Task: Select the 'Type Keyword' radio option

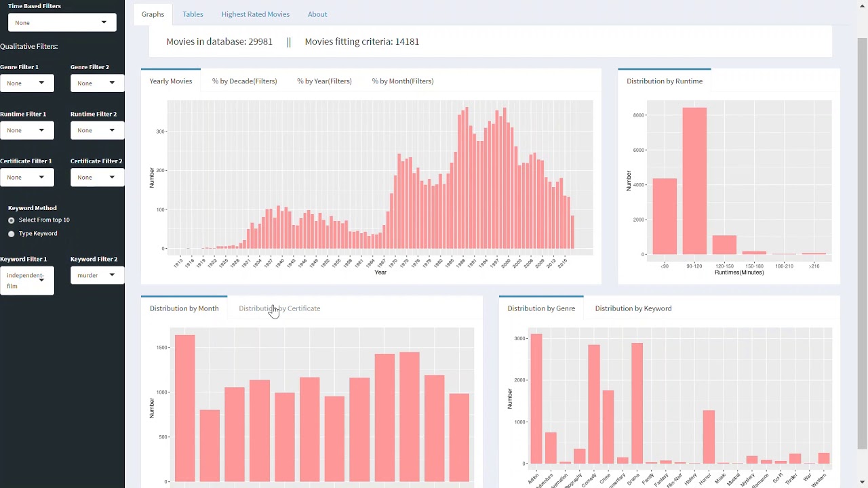Action: point(12,234)
